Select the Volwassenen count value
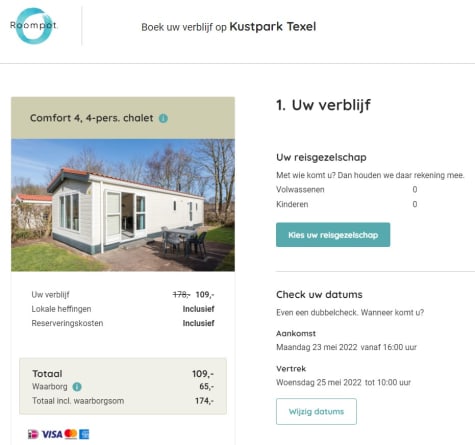This screenshot has width=475, height=445. click(x=415, y=189)
